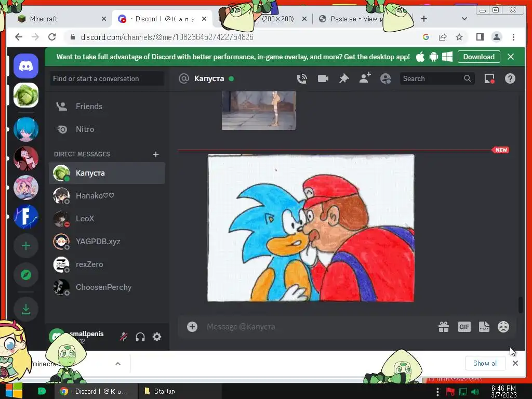Add friends to this DM
The image size is (532, 399).
click(x=365, y=78)
